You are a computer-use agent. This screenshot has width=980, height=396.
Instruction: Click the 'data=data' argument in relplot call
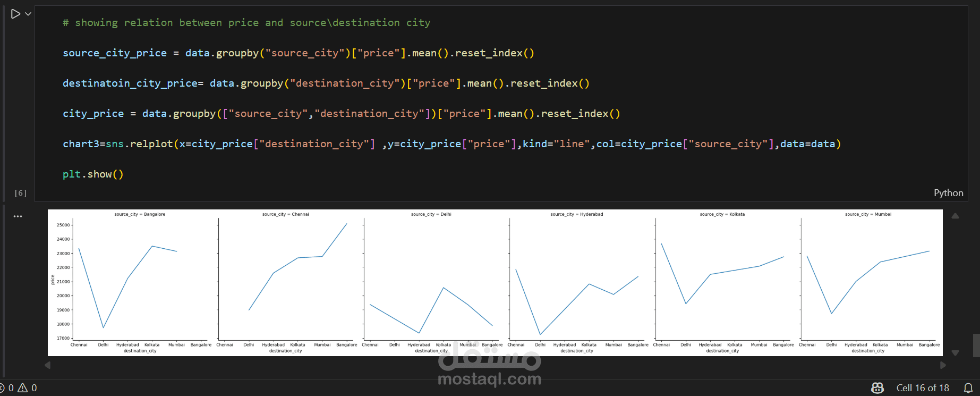pyautogui.click(x=807, y=144)
